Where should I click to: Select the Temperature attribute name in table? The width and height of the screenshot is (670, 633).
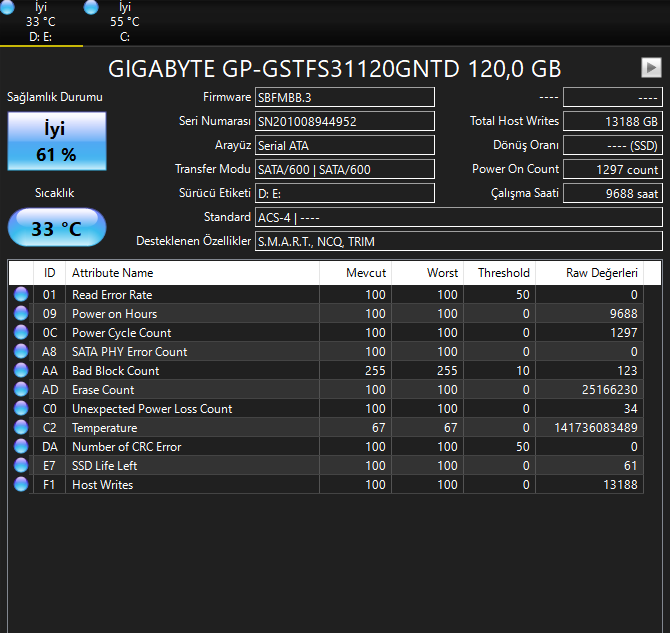[x=105, y=428]
